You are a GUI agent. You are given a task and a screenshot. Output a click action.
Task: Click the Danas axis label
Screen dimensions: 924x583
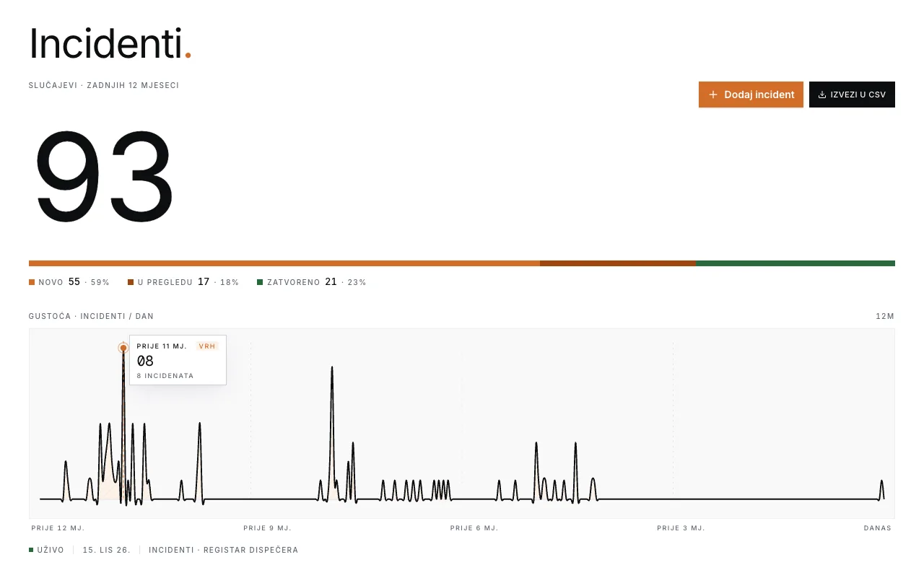[878, 528]
